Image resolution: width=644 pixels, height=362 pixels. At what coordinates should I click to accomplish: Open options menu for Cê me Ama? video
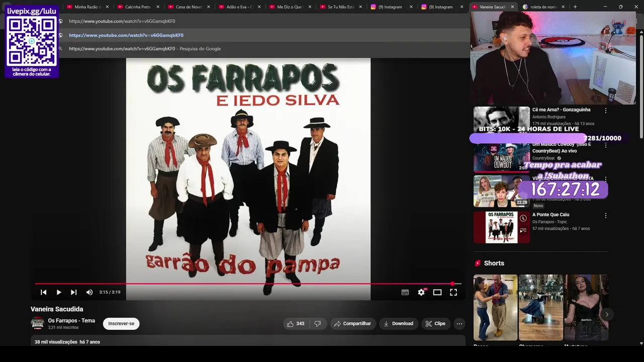click(x=605, y=111)
